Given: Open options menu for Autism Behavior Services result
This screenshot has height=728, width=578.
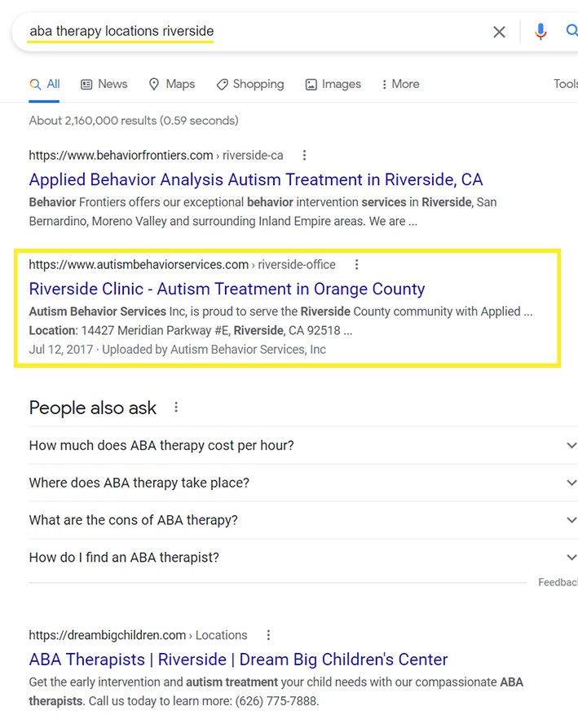Looking at the screenshot, I should coord(356,264).
